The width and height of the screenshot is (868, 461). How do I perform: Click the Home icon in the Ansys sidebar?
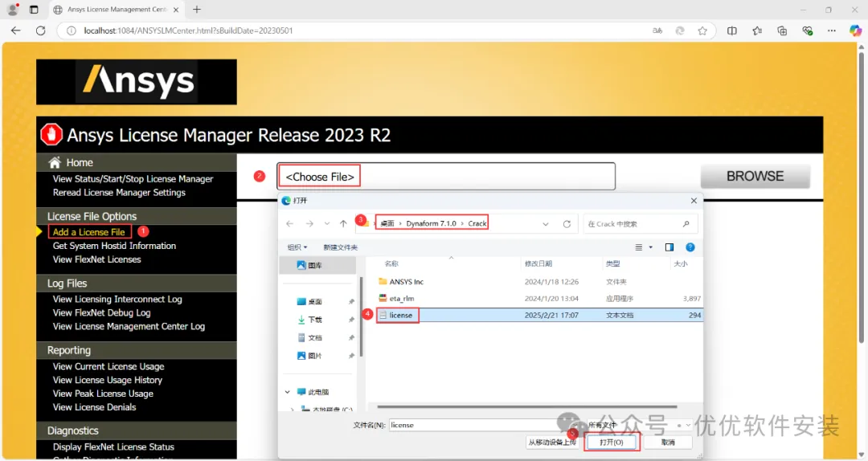tap(55, 163)
